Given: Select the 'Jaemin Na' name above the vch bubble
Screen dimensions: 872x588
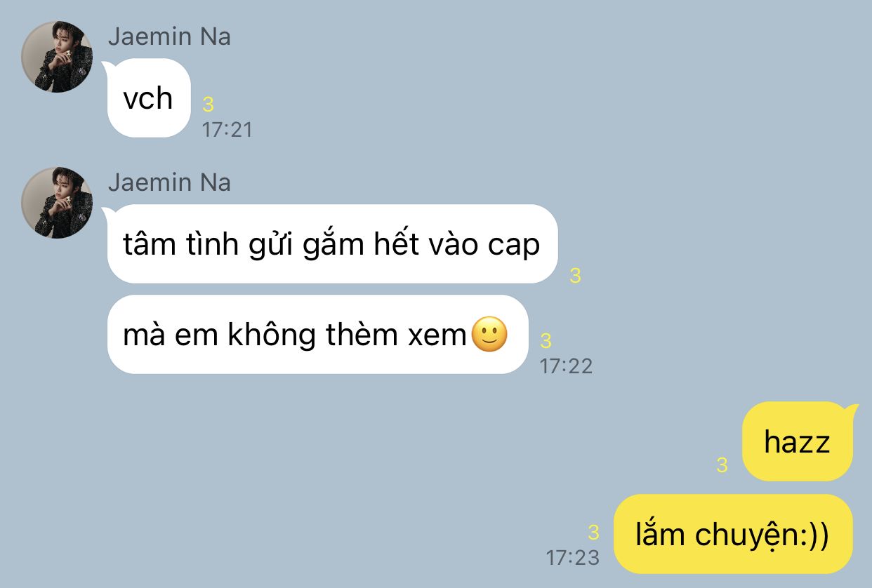Looking at the screenshot, I should click(x=169, y=36).
